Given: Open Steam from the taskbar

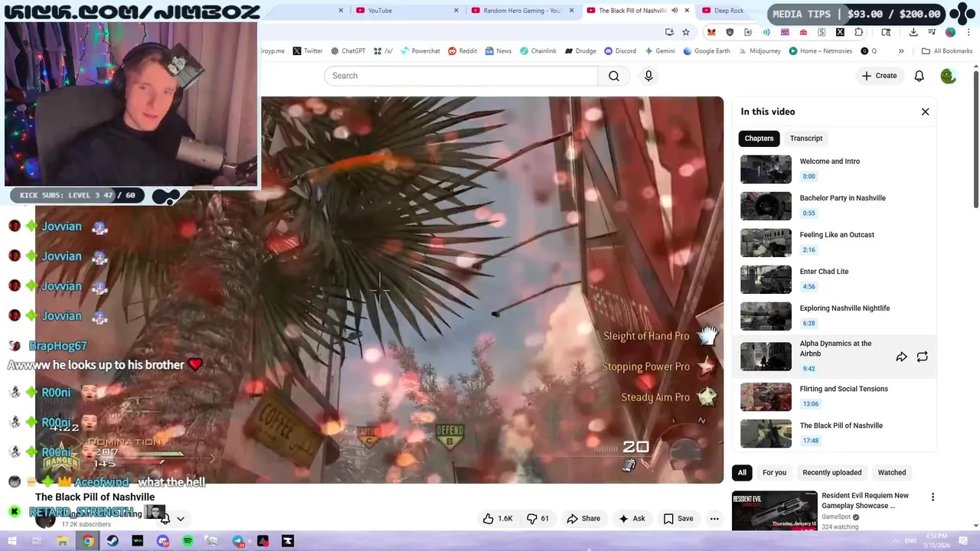Looking at the screenshot, I should [x=113, y=541].
